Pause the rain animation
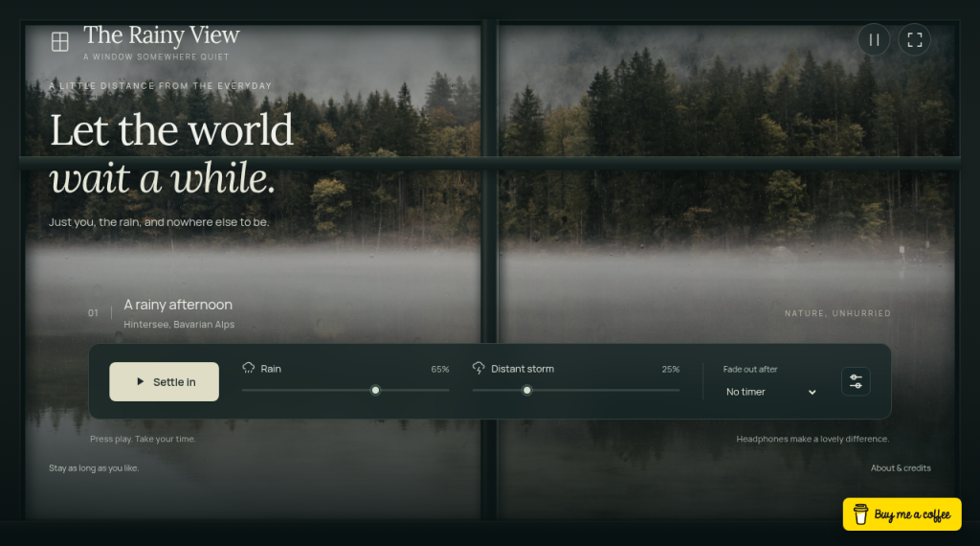Screen dimensions: 980x546 point(874,39)
